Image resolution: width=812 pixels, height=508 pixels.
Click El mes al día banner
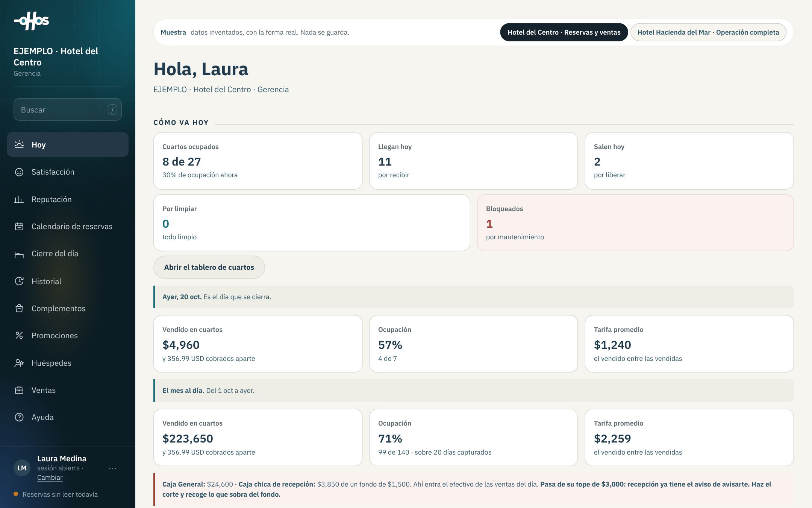[x=474, y=391]
